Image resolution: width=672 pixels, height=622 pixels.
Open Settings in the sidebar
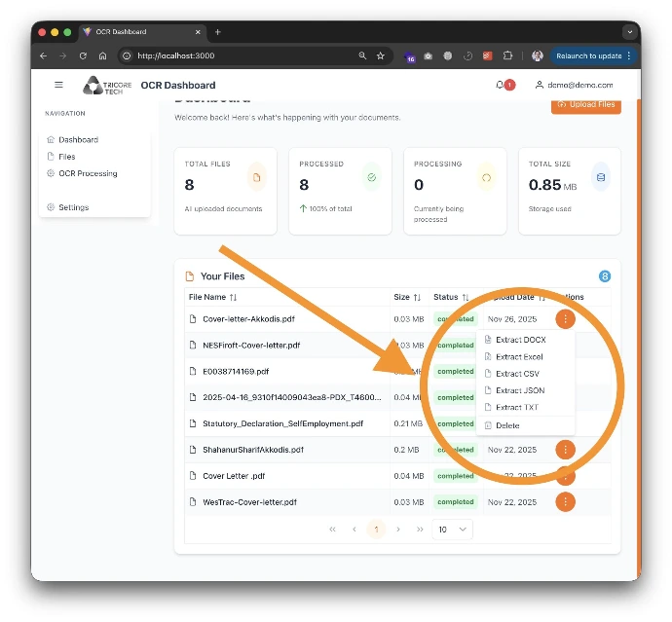[68, 207]
